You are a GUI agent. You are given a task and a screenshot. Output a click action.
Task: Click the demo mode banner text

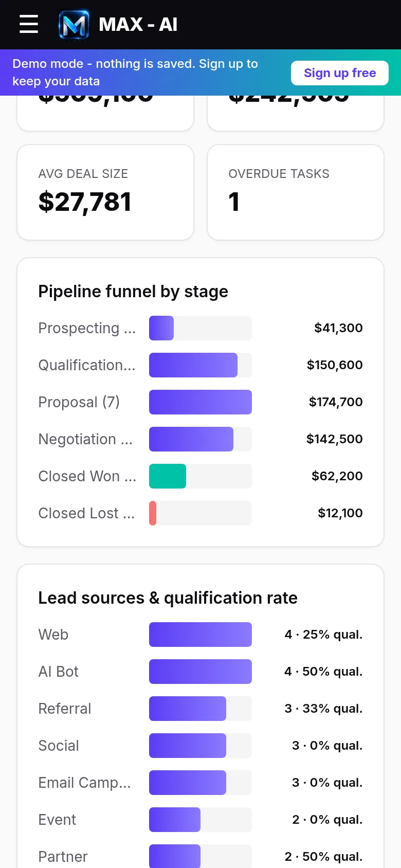pyautogui.click(x=135, y=73)
